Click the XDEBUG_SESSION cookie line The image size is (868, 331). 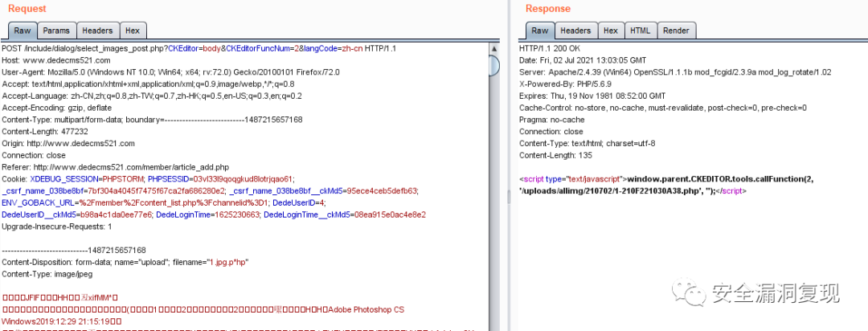[x=149, y=179]
